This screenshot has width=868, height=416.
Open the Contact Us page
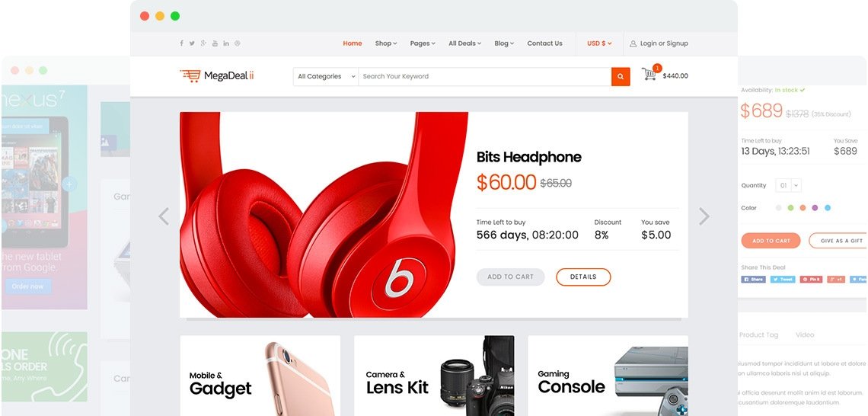click(x=544, y=43)
